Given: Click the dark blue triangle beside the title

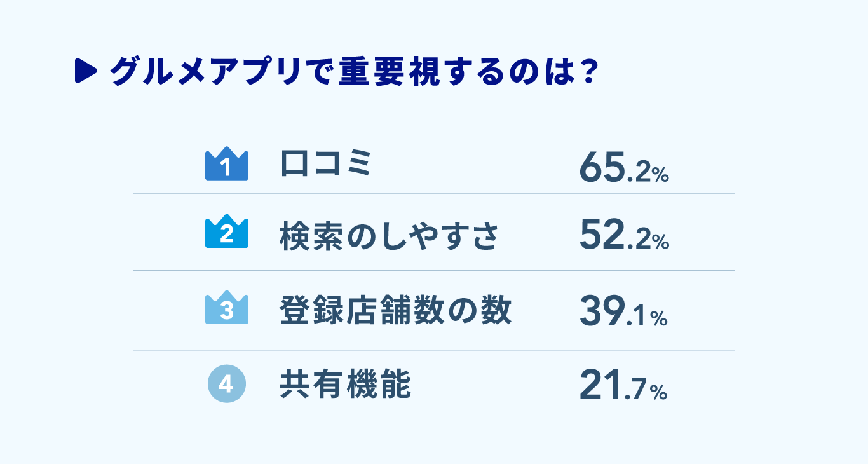Looking at the screenshot, I should [x=85, y=71].
